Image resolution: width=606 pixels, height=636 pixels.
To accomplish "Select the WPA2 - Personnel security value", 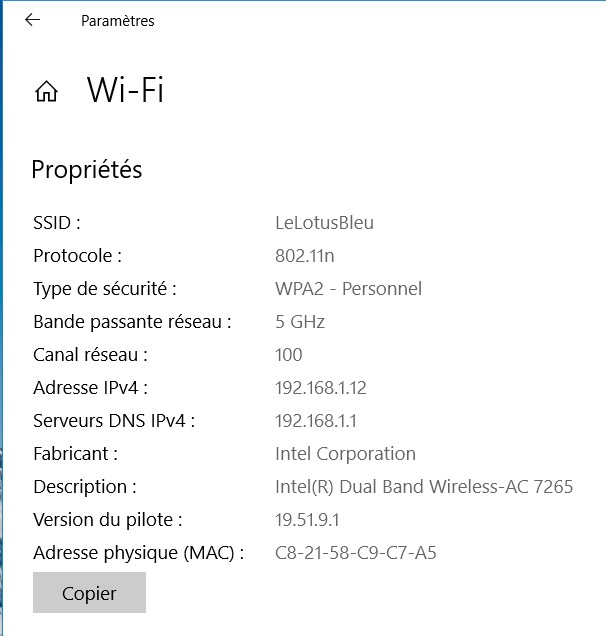I will tap(348, 289).
